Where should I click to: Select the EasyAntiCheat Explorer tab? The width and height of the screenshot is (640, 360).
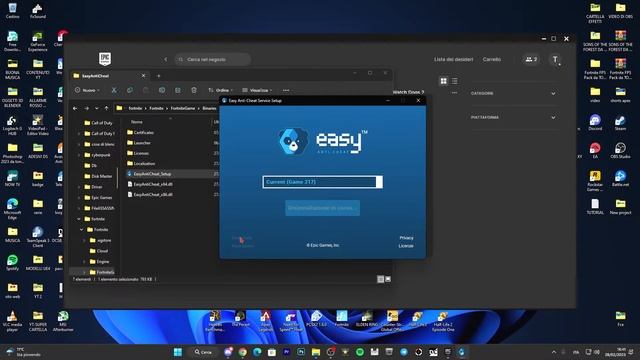pyautogui.click(x=108, y=76)
